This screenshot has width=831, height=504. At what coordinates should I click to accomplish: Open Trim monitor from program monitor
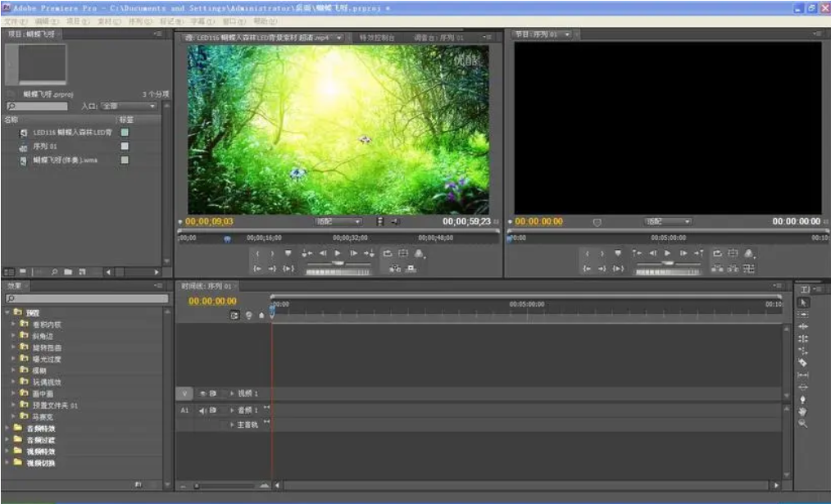[749, 269]
